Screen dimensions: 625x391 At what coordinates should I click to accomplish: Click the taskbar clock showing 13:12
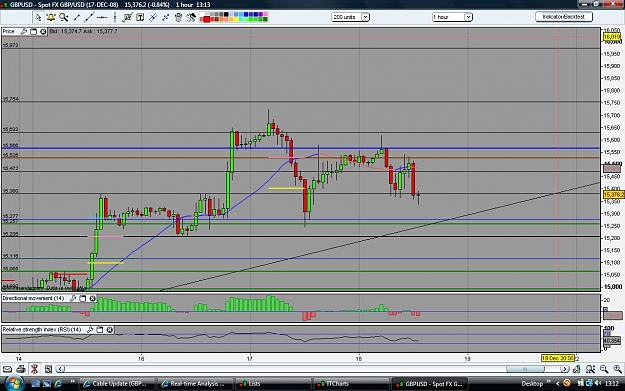[612, 383]
